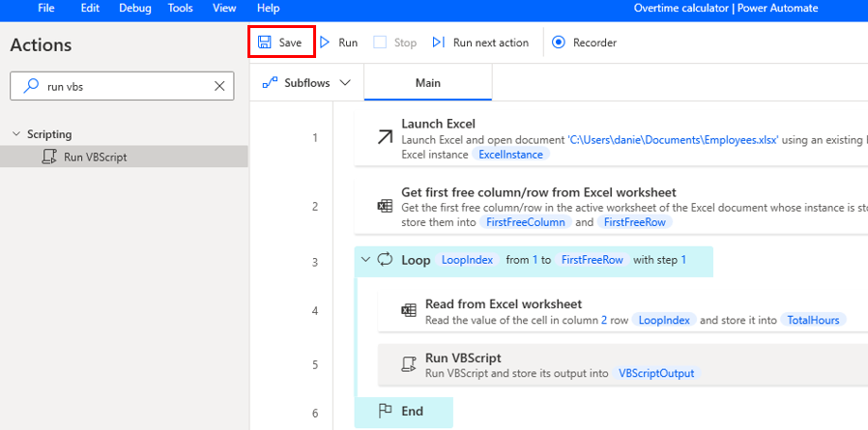Open the Help menu

coord(268,9)
